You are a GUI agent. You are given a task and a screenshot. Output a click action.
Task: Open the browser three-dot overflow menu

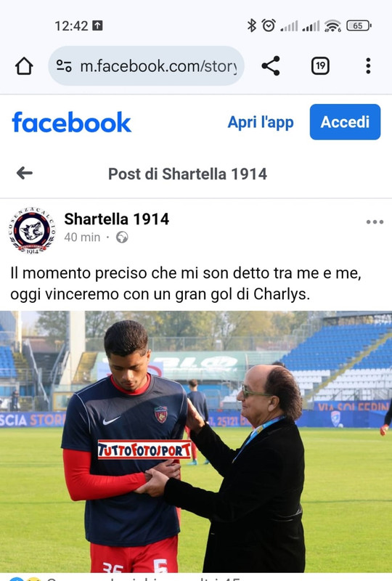(368, 66)
